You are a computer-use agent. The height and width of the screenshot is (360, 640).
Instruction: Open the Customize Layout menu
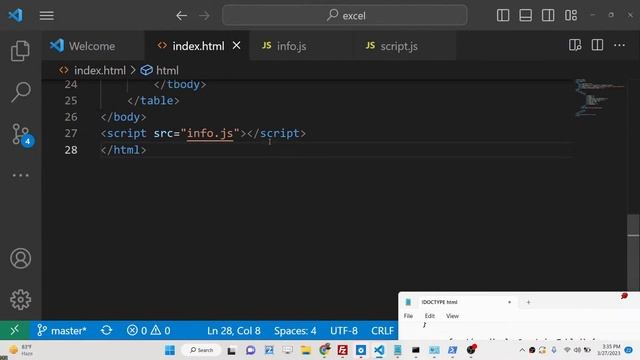571,16
